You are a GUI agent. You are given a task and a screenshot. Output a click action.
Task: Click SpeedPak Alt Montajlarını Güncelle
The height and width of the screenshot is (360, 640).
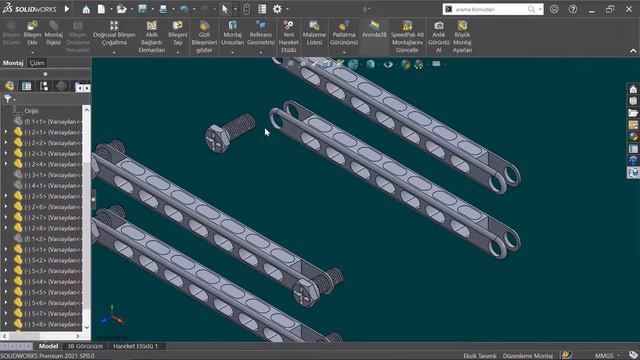click(407, 37)
